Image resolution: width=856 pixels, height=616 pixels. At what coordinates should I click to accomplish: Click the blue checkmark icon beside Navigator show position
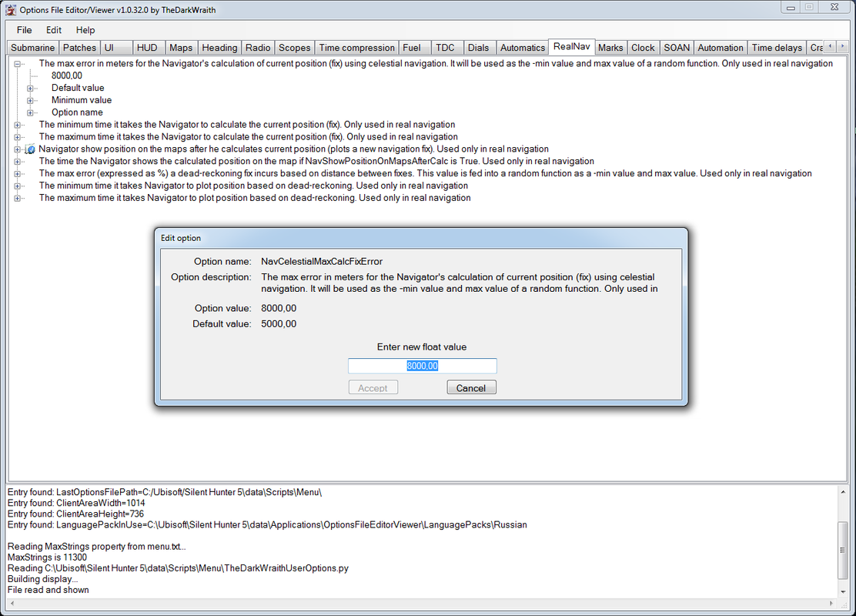tap(31, 149)
